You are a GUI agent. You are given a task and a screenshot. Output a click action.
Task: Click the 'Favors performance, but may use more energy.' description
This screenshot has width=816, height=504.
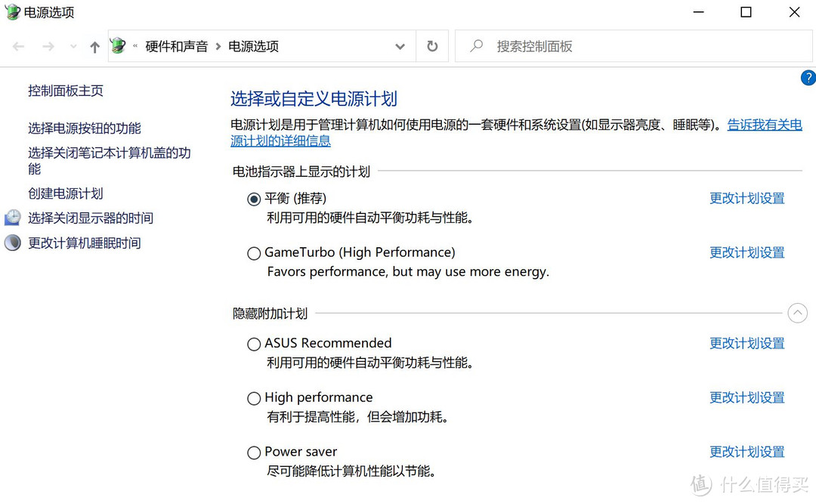(x=408, y=272)
